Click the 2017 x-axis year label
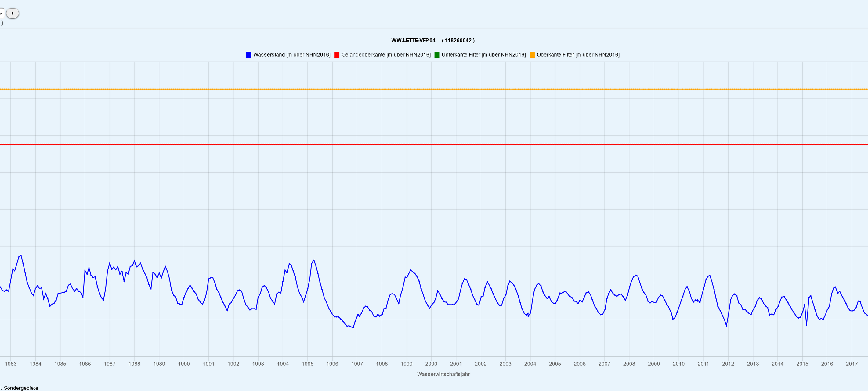Viewport: 868px width, 391px height. tap(852, 364)
